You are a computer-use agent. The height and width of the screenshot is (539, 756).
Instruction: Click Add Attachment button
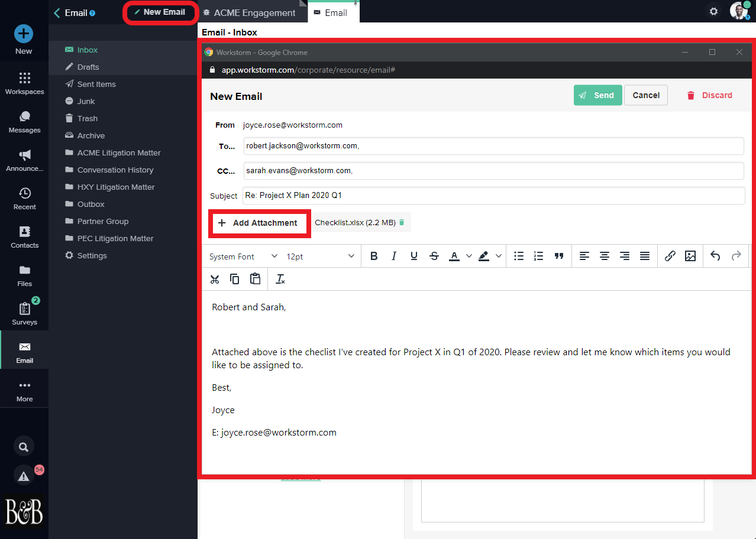point(258,223)
